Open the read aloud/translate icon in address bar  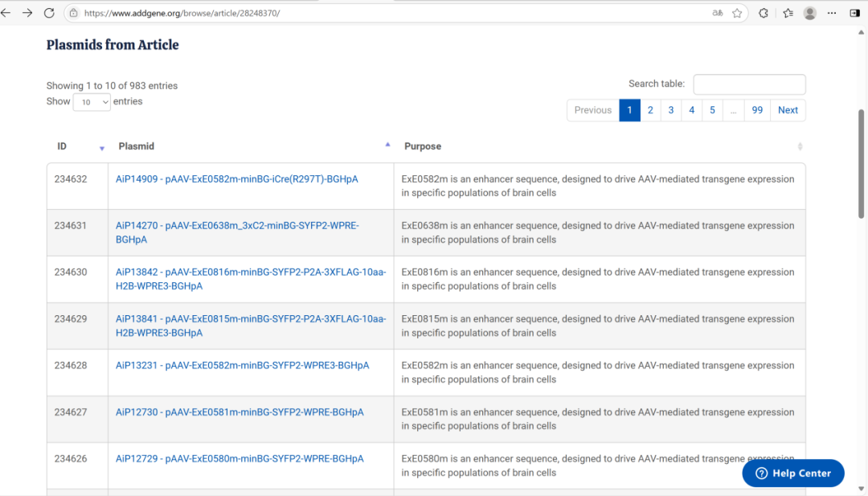(717, 13)
